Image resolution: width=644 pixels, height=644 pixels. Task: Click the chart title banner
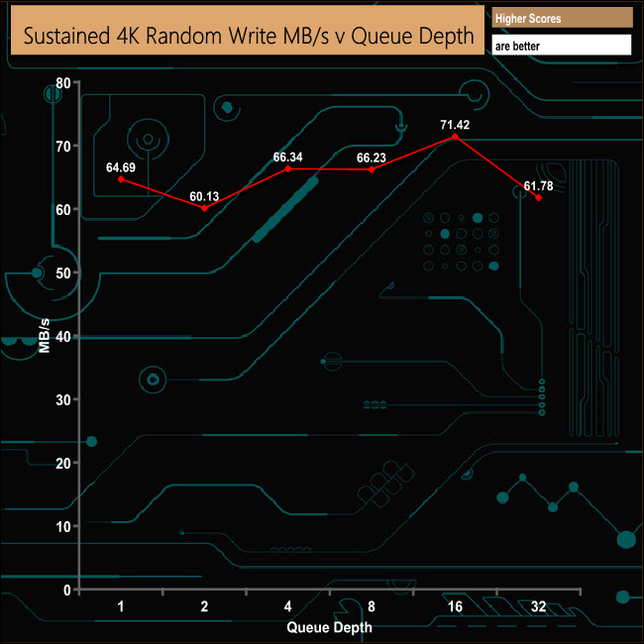[248, 30]
